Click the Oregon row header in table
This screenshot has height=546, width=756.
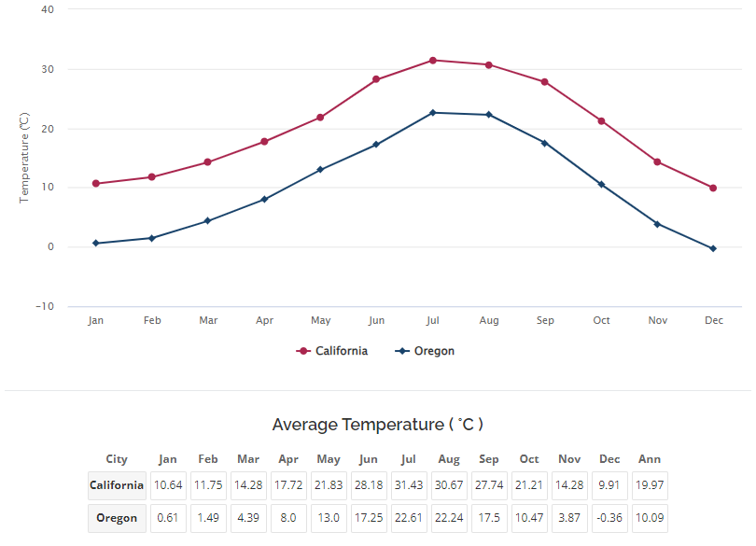[117, 518]
